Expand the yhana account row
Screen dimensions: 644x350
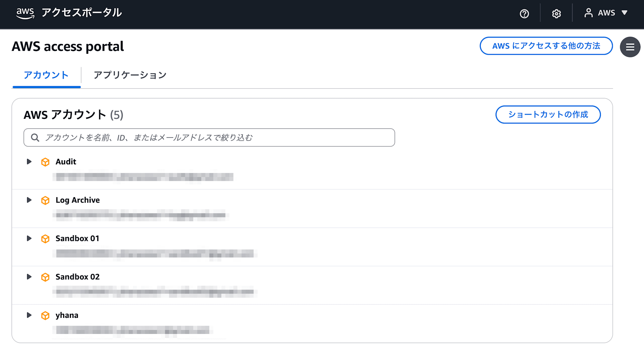tap(29, 316)
